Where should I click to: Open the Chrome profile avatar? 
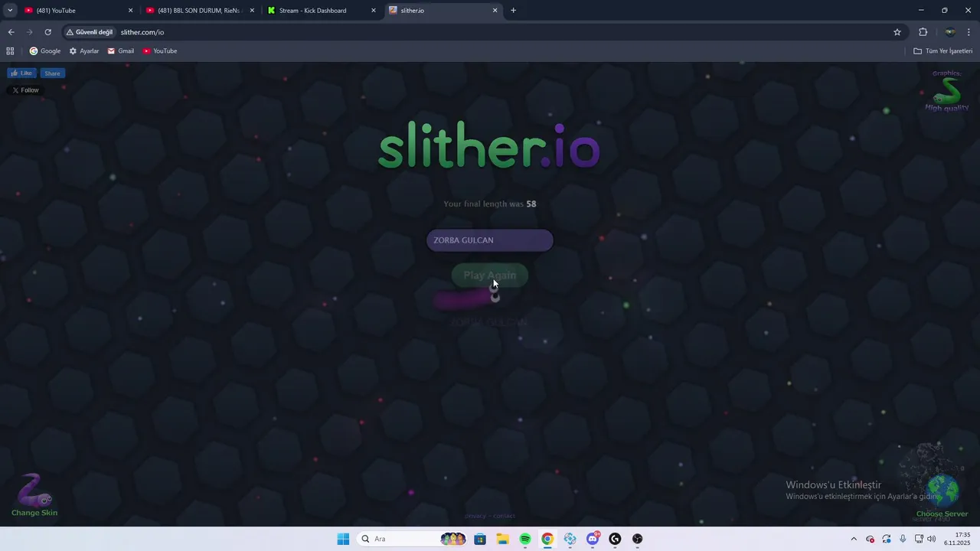(x=950, y=32)
